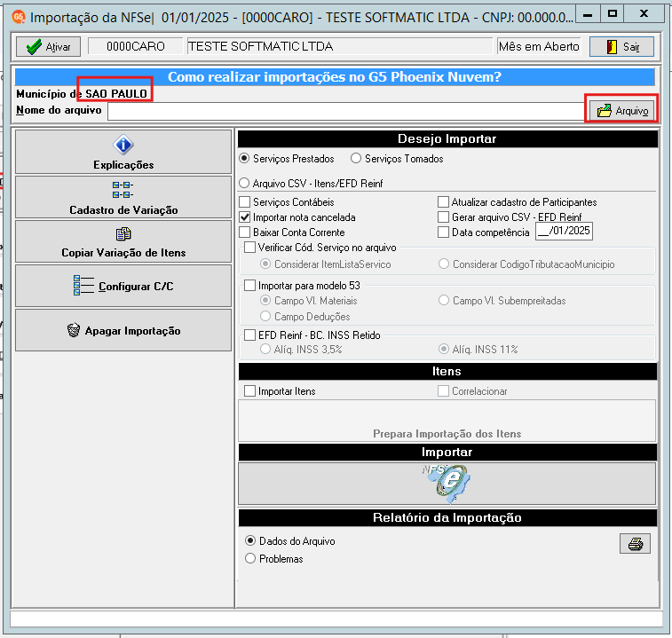
Task: Select Serviços Prestados radio option
Action: 287,159
